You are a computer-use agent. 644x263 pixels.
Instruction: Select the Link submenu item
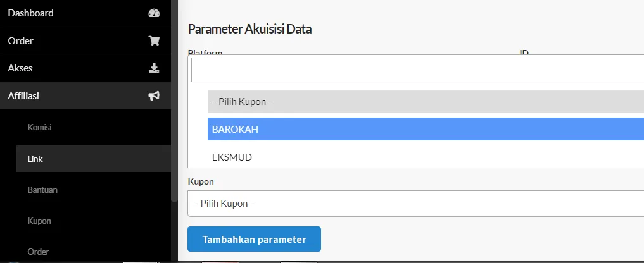point(35,159)
